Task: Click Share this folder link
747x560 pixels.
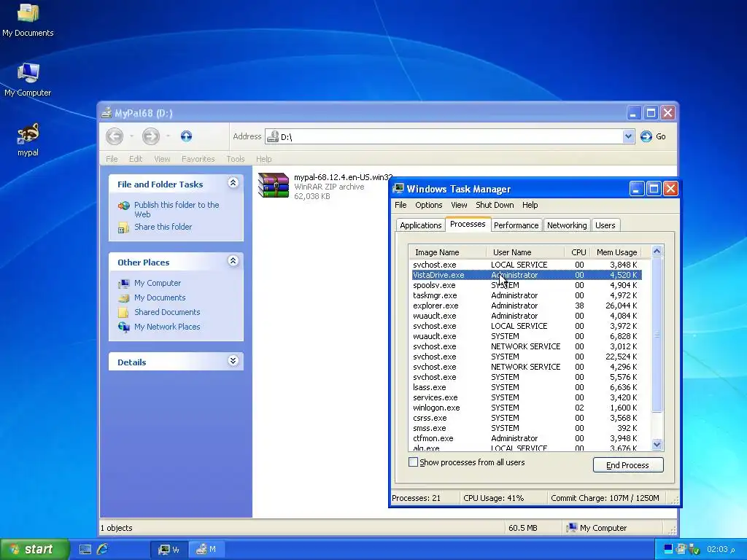Action: (x=163, y=227)
